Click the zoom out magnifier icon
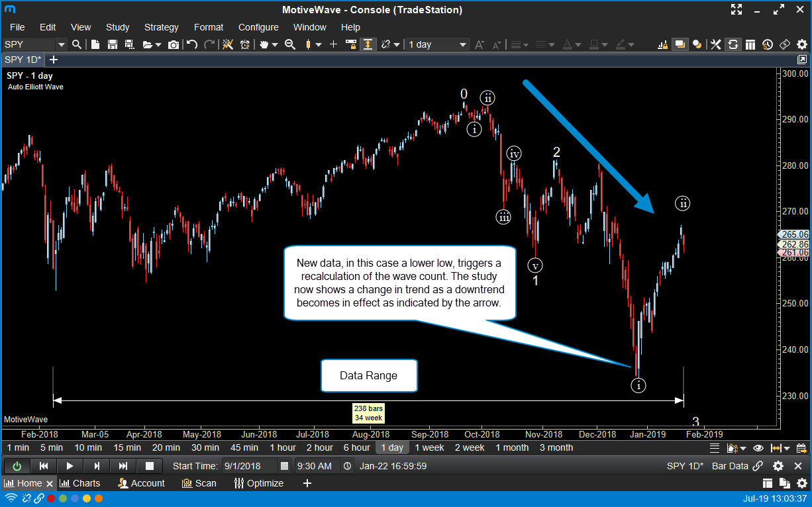Viewport: 812px width, 507px height. coord(289,44)
